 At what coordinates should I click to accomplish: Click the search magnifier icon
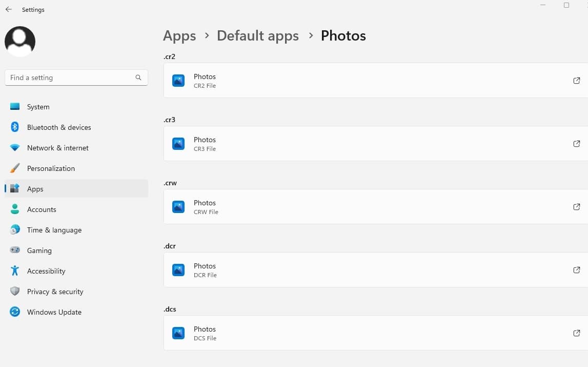pos(138,78)
